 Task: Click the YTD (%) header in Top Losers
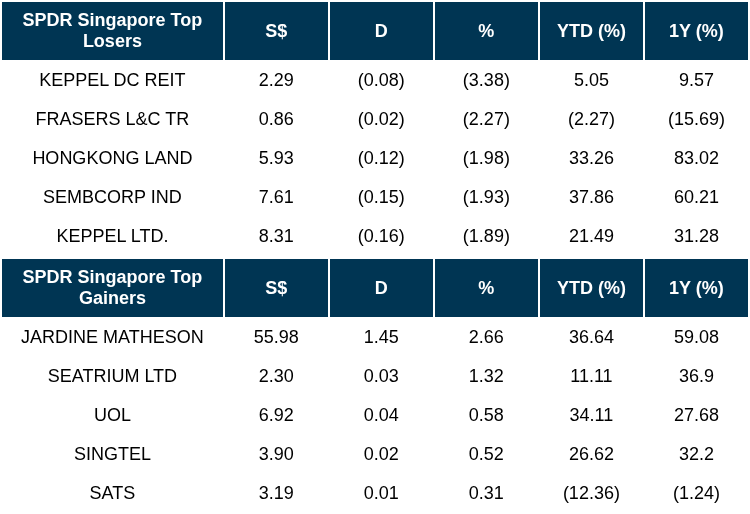[591, 31]
